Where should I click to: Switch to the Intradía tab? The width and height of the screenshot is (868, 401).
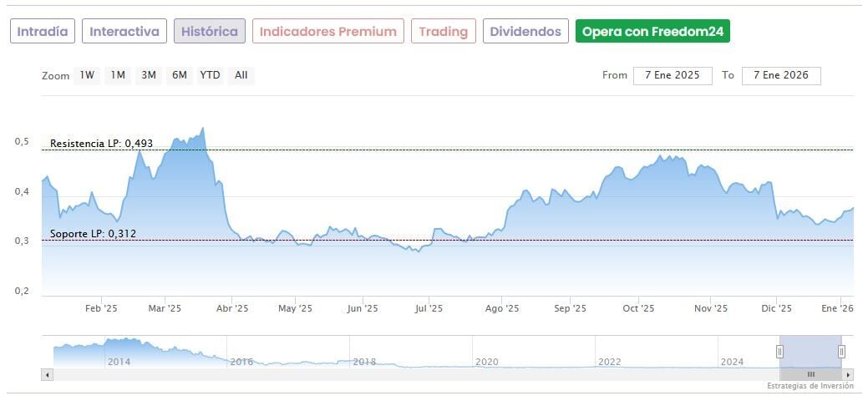pyautogui.click(x=43, y=32)
